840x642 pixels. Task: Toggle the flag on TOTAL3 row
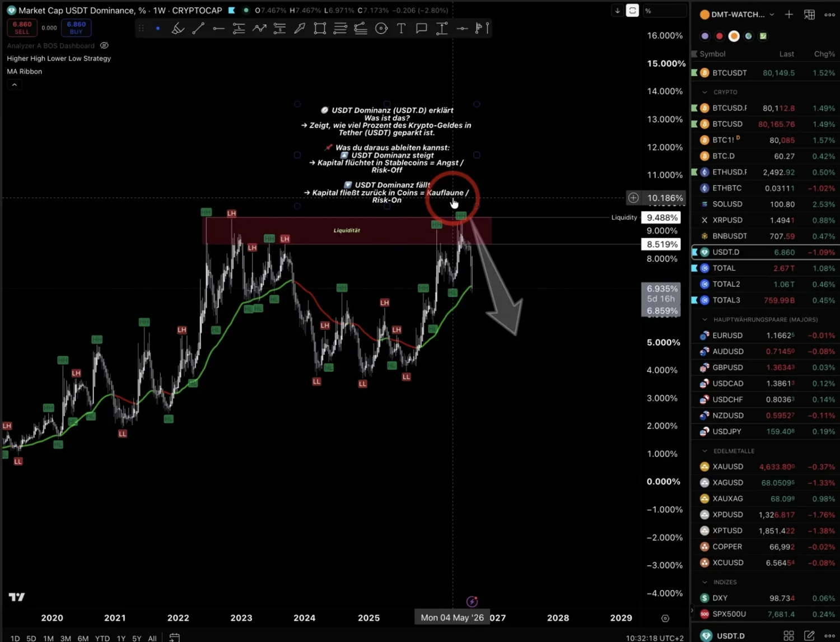click(694, 300)
